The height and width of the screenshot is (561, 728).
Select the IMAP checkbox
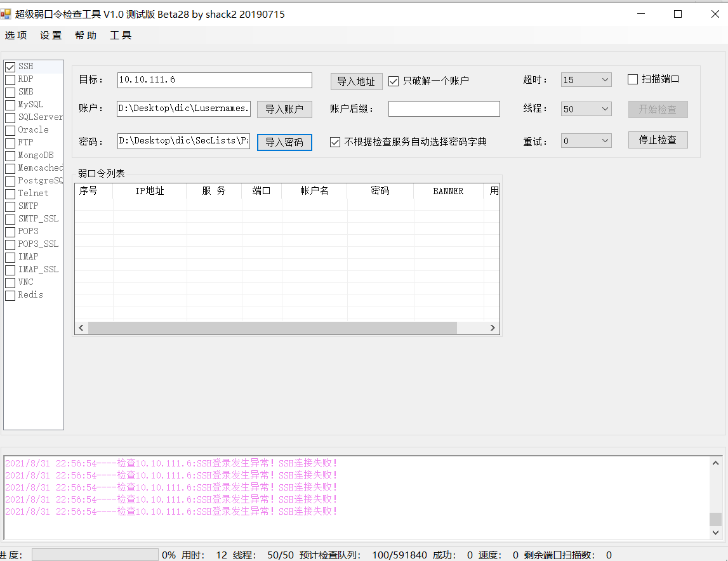click(x=10, y=257)
